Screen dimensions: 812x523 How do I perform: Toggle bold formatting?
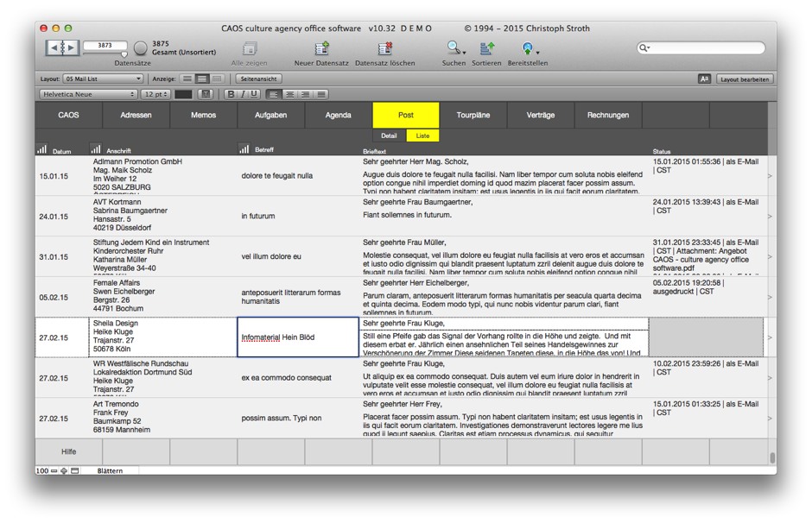(231, 94)
